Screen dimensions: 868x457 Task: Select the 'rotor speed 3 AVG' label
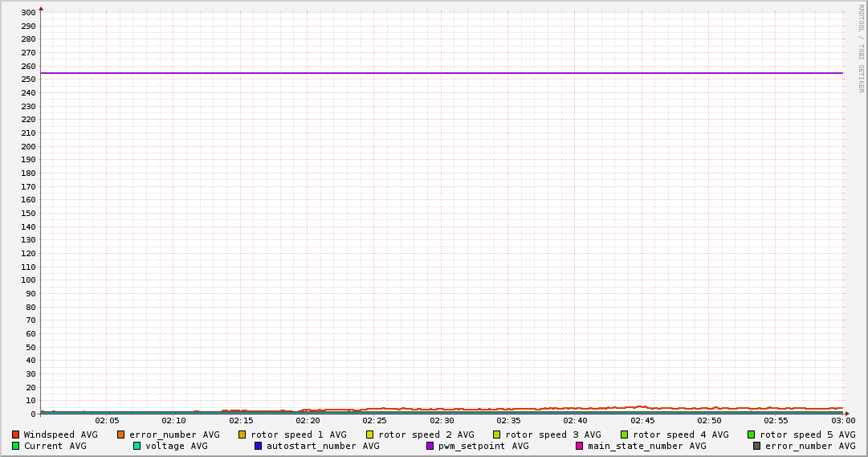pyautogui.click(x=553, y=435)
